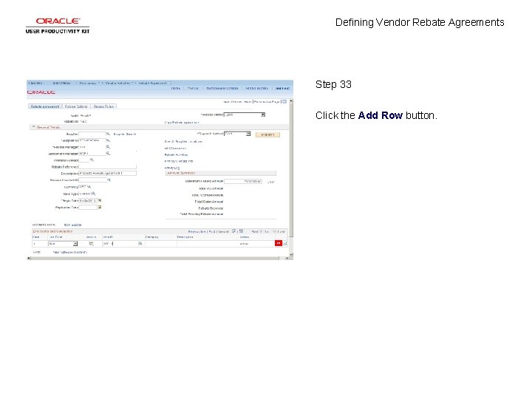Click into the Description field
532x399 pixels.
point(107,174)
